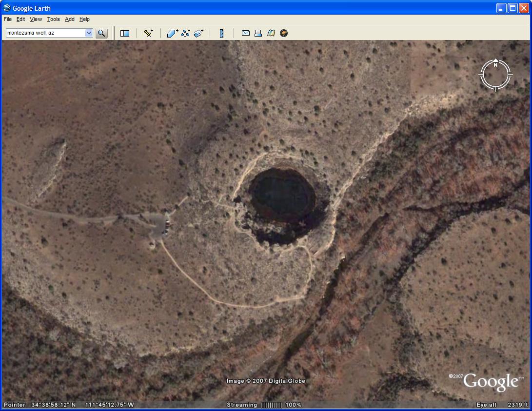Open the Add menu
Viewport: 532px width, 411px height.
70,20
